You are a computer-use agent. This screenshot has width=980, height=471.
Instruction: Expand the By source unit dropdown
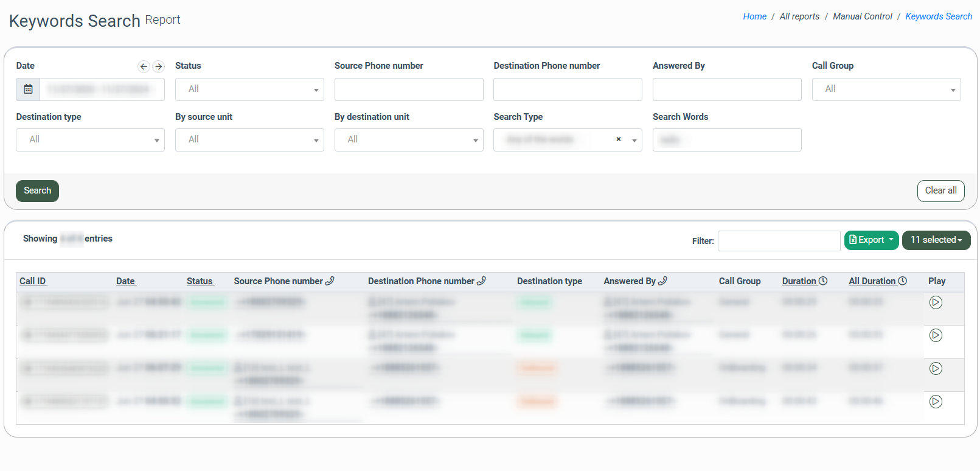[249, 140]
